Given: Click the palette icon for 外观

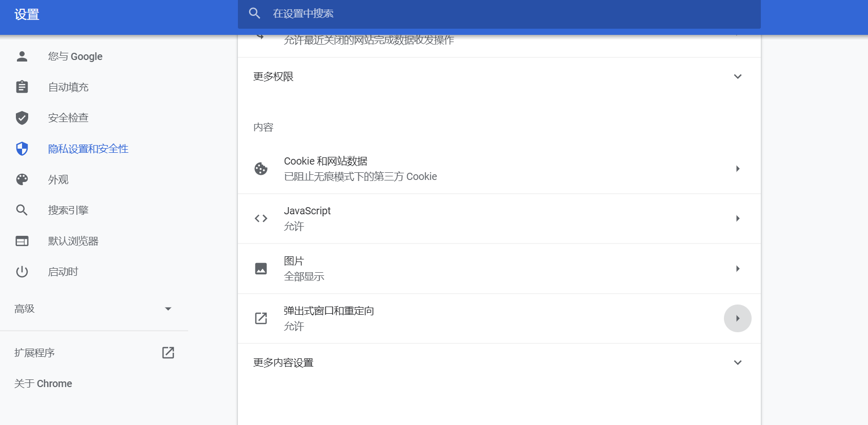Looking at the screenshot, I should point(22,179).
